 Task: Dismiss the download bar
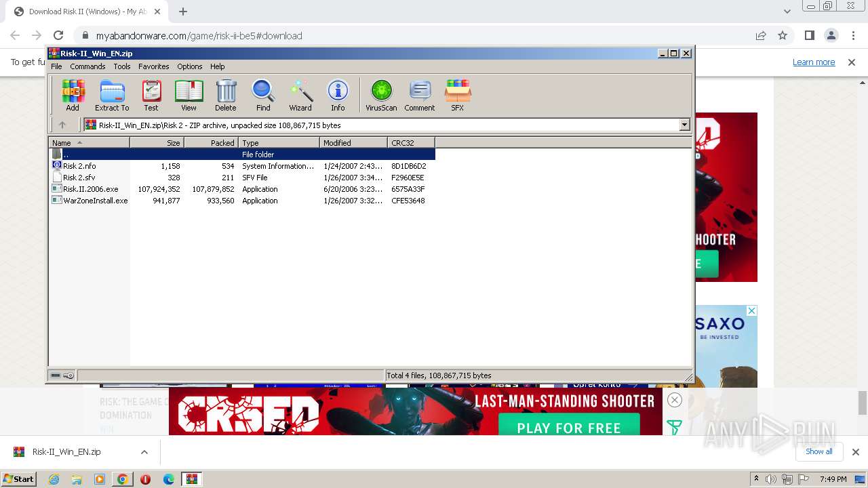(x=855, y=452)
